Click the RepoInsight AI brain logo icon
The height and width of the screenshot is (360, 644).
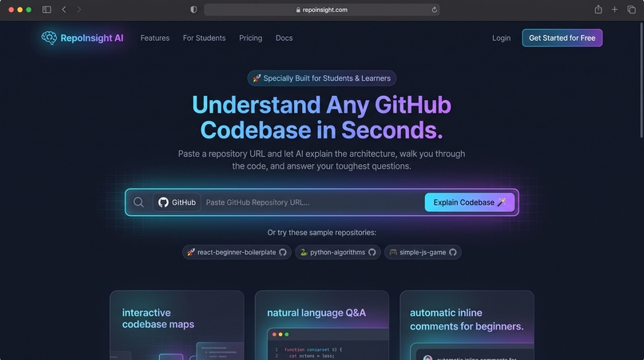click(x=50, y=38)
